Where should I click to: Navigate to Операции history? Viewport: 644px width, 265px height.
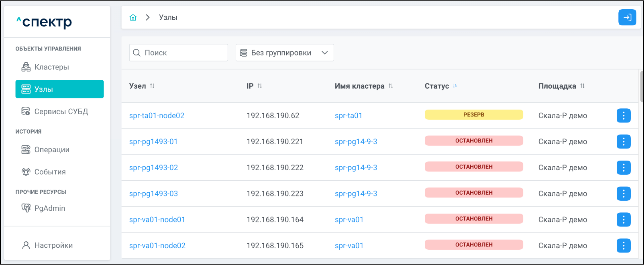coord(52,150)
